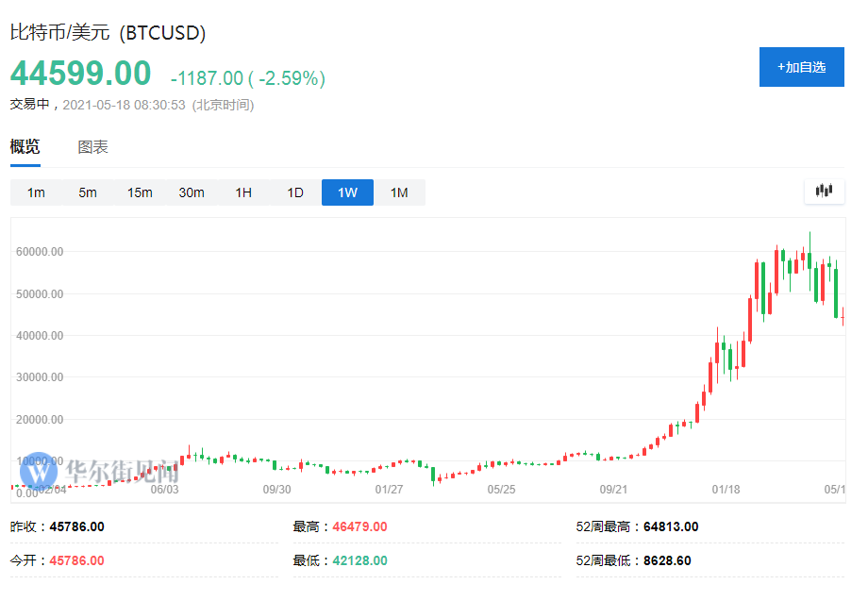The height and width of the screenshot is (601, 868).
Task: Click the 01/18 date axis label
Action: pos(726,490)
